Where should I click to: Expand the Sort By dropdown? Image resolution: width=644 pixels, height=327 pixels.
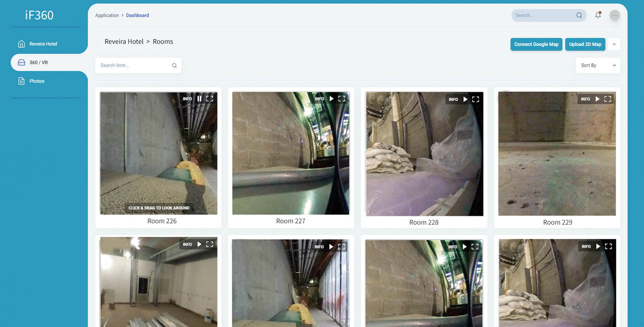tap(598, 65)
